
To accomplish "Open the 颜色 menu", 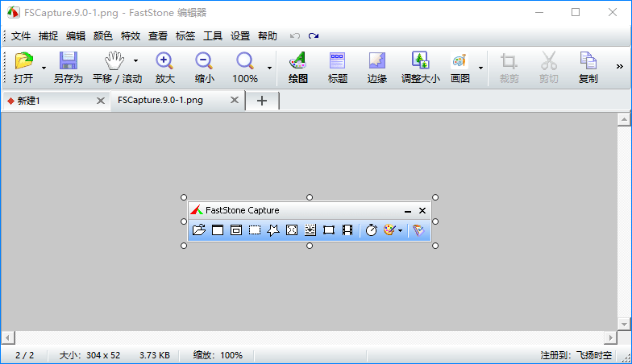I will pyautogui.click(x=103, y=35).
